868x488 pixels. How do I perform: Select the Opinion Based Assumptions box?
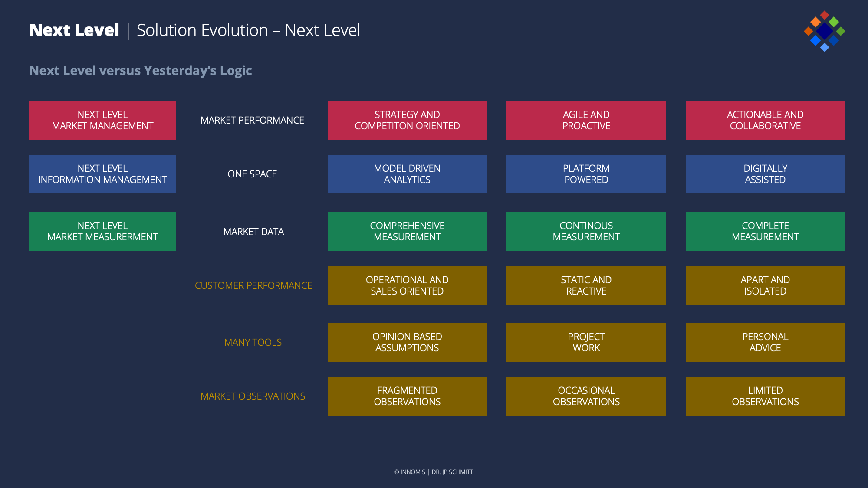(407, 342)
